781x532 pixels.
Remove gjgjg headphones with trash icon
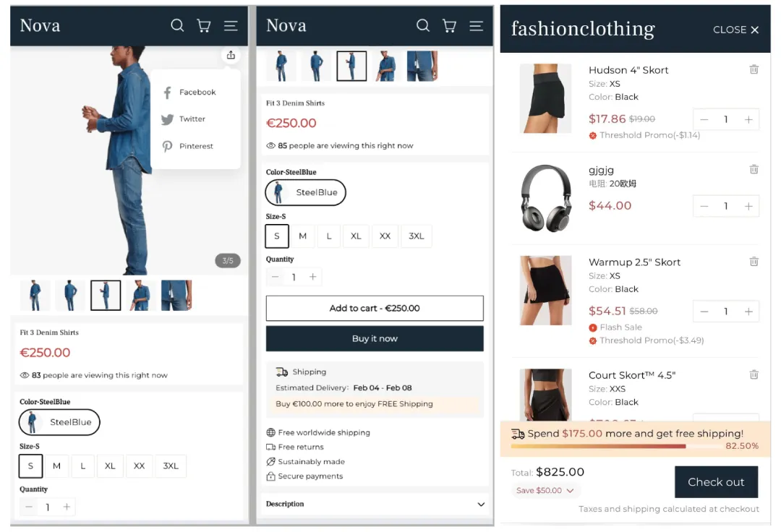[754, 169]
